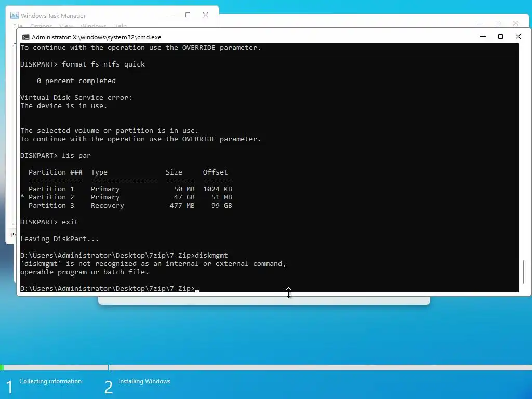
Task: Maximize the untitled window behind cmd.exe
Action: [498, 23]
